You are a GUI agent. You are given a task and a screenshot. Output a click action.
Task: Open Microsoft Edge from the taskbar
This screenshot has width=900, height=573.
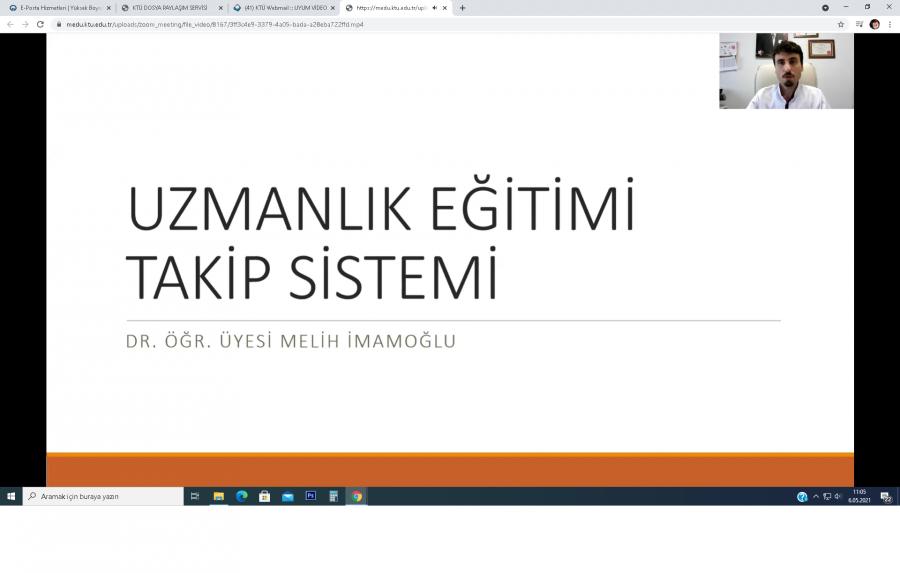coord(241,496)
